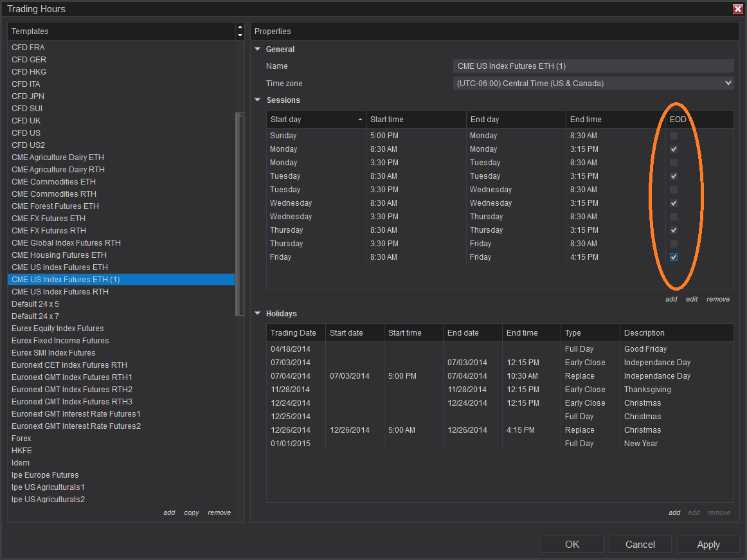The width and height of the screenshot is (747, 560).
Task: Click copy link under Templates list
Action: [x=192, y=513]
